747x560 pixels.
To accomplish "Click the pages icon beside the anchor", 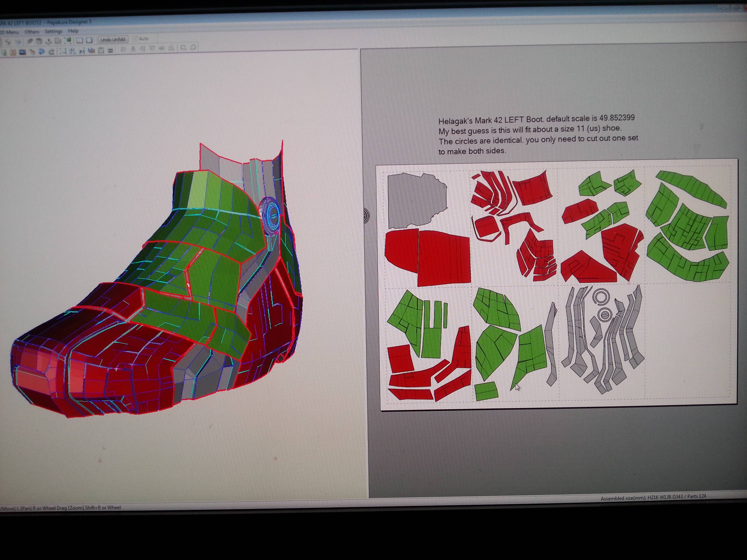I will coord(58,41).
